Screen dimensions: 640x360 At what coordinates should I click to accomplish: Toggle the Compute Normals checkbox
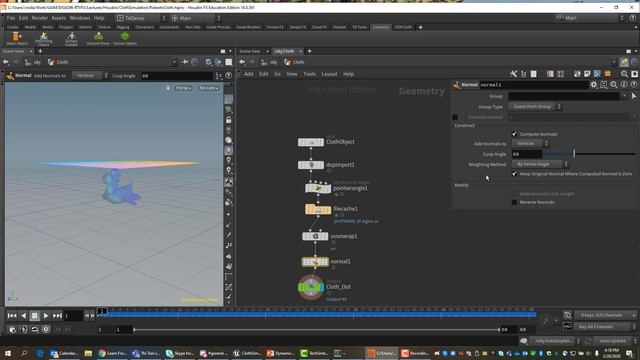tap(514, 134)
